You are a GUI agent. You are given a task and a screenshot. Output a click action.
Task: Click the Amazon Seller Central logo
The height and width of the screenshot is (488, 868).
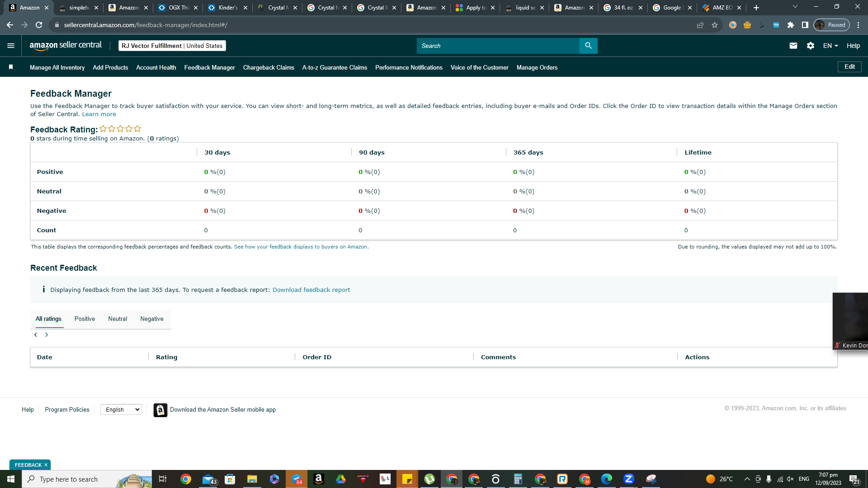(x=66, y=46)
